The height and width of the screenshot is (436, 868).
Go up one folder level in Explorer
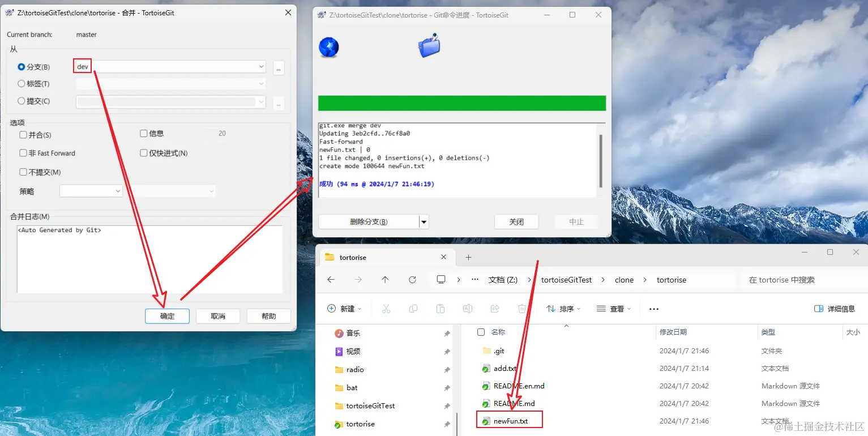pos(385,280)
